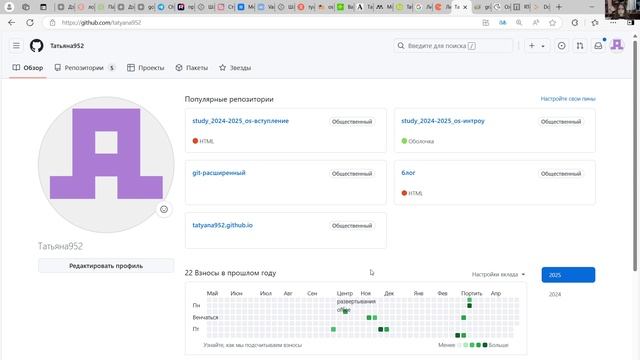Open the browser favorites list icon

pyautogui.click(x=595, y=22)
